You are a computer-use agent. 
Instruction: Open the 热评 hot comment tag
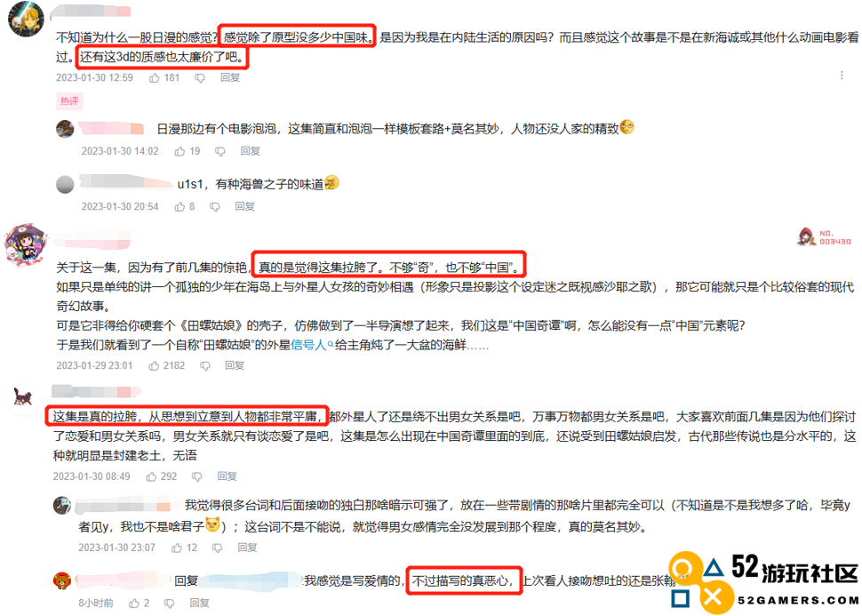[x=69, y=101]
